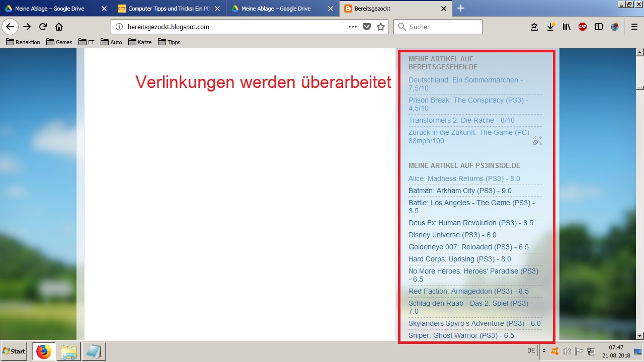
Task: Reload the current page
Action: point(43,27)
